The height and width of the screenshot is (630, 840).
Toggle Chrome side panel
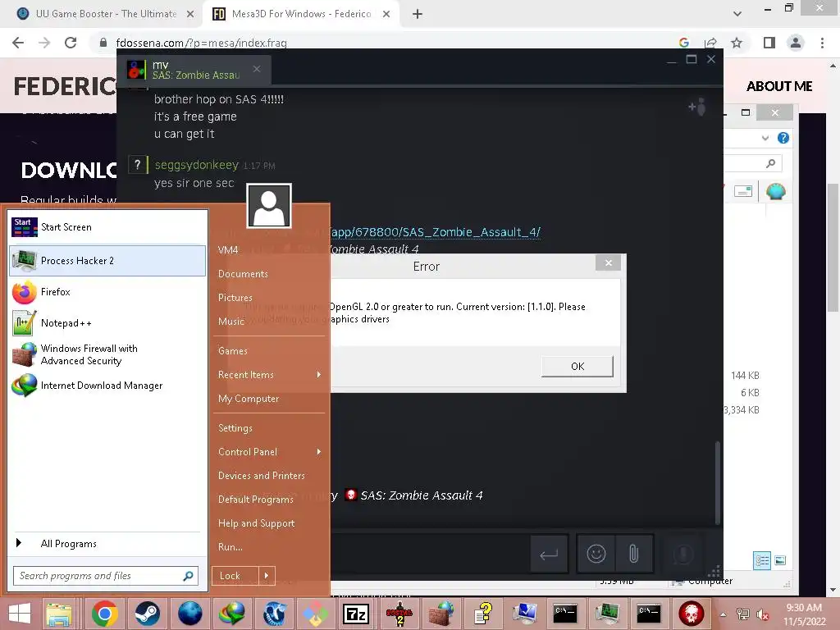tap(769, 43)
